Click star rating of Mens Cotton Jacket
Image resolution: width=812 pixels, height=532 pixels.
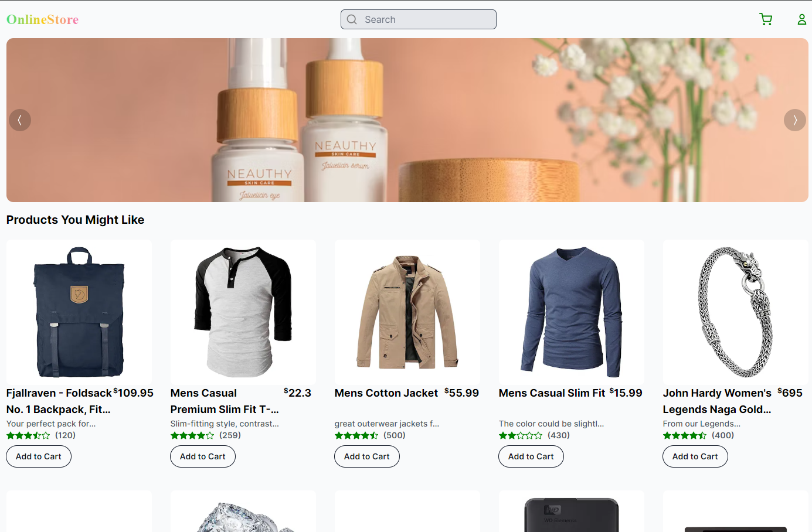pyautogui.click(x=356, y=435)
